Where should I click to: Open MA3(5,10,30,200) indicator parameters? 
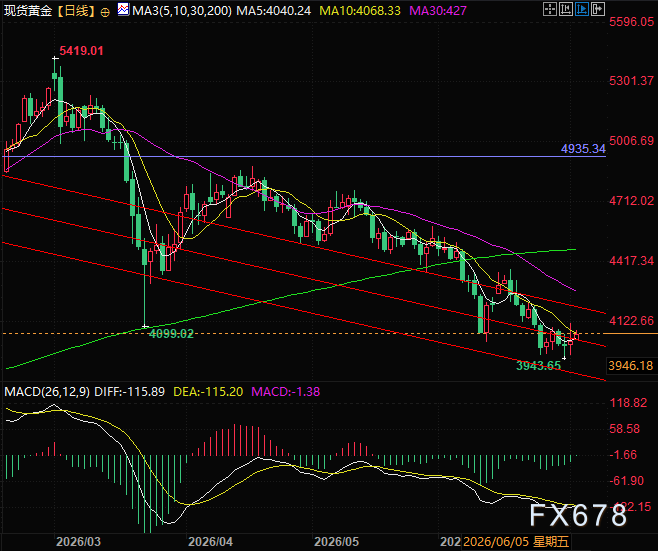point(182,10)
